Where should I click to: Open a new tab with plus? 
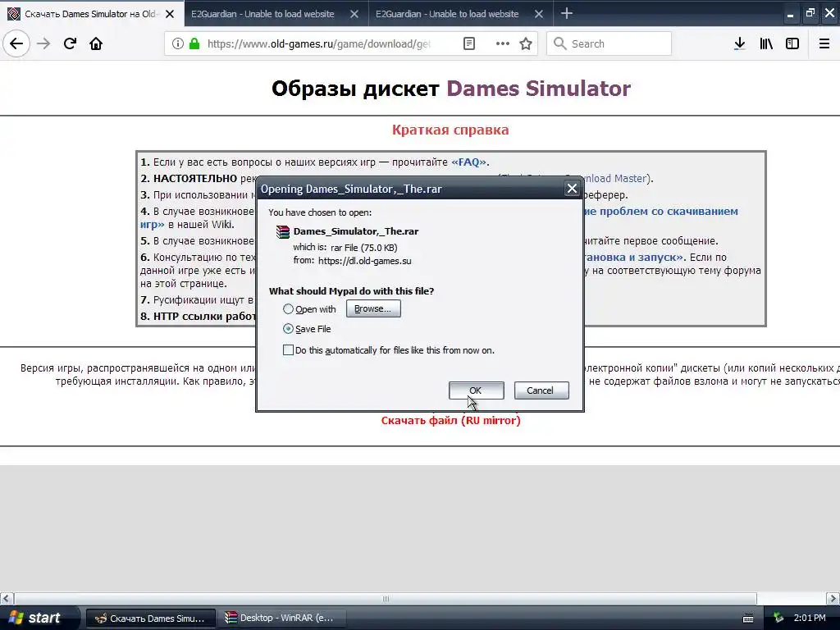[566, 13]
